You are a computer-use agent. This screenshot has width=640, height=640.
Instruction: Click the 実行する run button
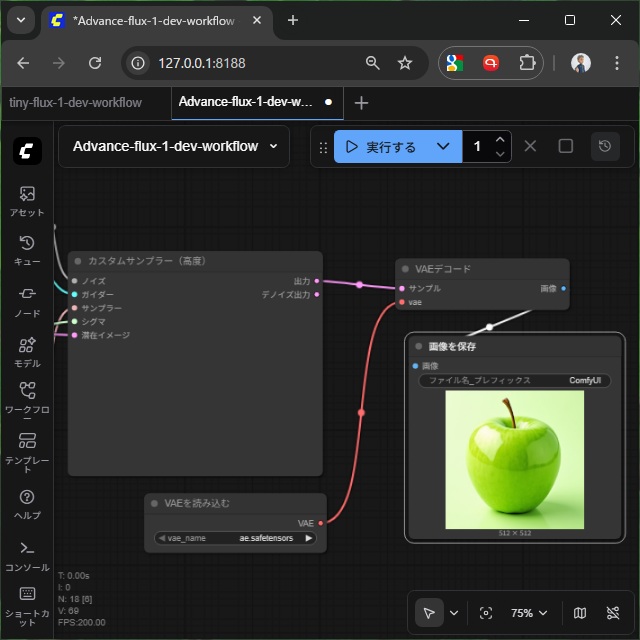(382, 146)
